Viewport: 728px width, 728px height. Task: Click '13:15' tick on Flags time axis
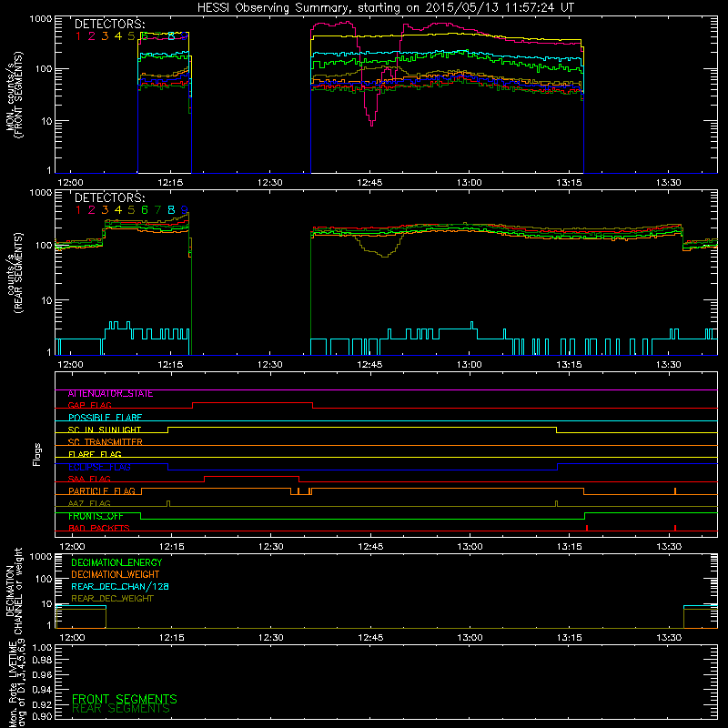pos(570,547)
